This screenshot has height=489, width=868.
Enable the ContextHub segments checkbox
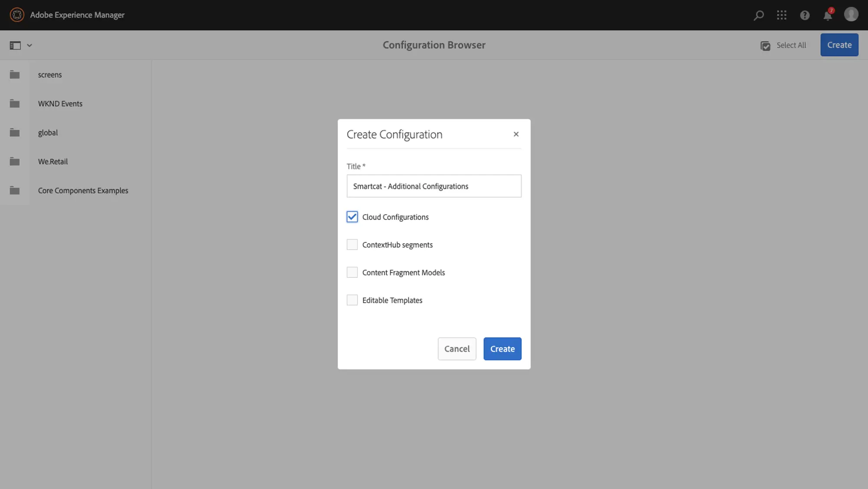(352, 244)
